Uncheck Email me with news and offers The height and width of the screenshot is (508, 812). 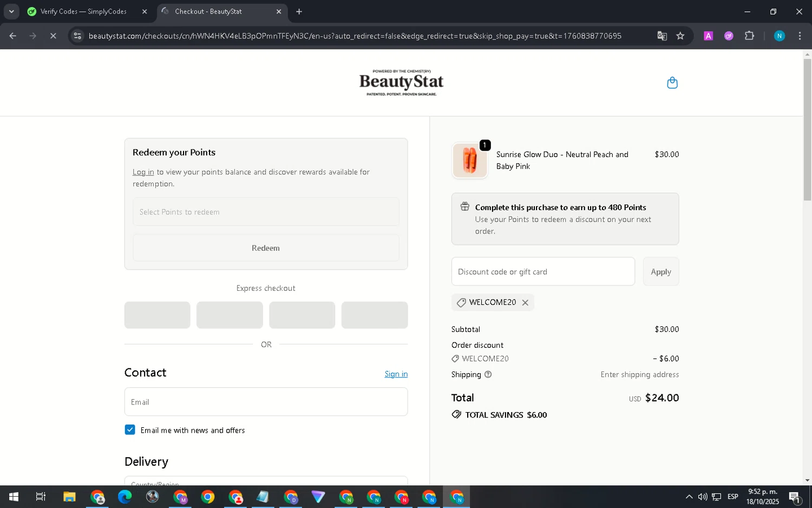coord(130,430)
